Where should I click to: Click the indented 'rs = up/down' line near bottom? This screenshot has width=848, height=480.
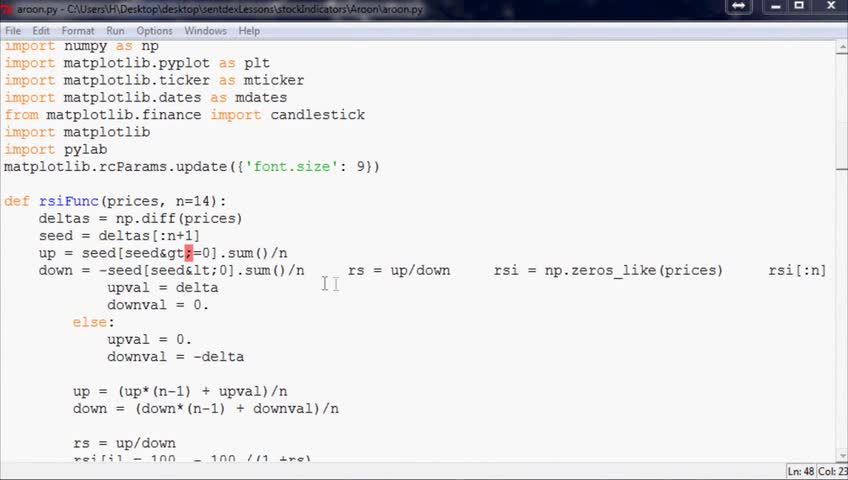coord(124,443)
